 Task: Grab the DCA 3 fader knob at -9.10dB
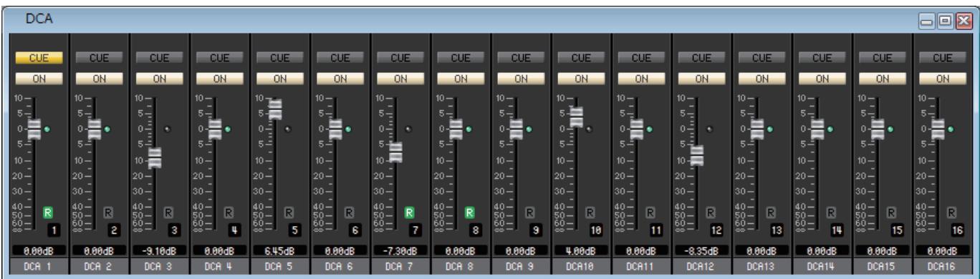(155, 157)
